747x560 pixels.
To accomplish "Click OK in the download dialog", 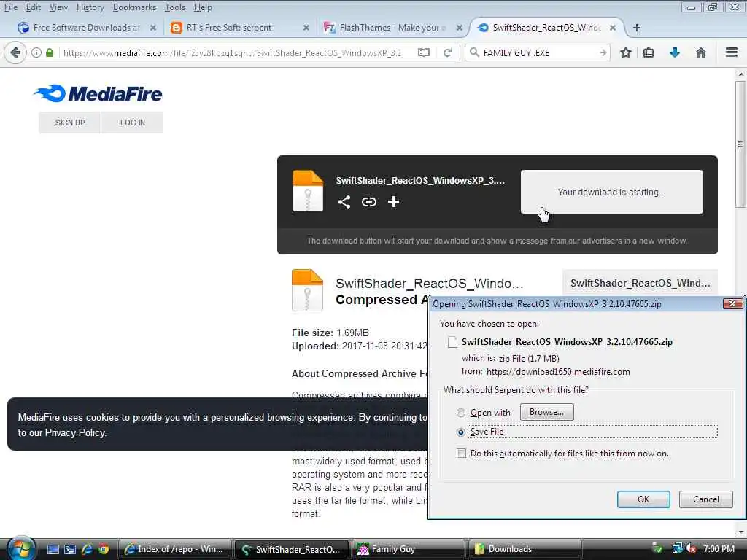I will (x=643, y=499).
